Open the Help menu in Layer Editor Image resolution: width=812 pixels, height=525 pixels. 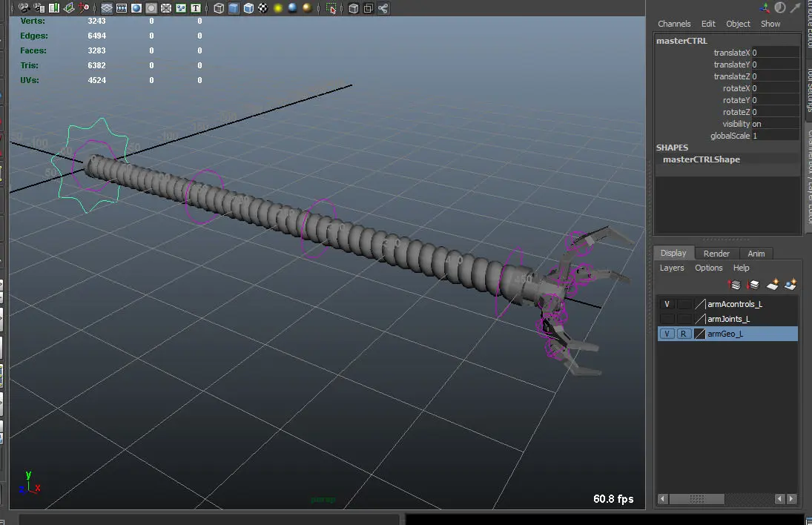click(741, 268)
